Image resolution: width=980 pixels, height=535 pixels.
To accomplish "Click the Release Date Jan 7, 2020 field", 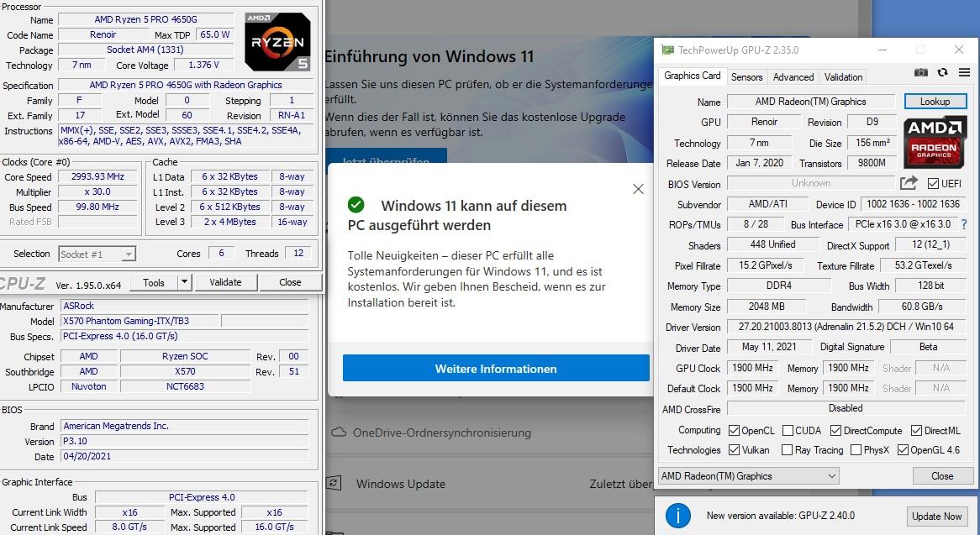I will pos(760,163).
